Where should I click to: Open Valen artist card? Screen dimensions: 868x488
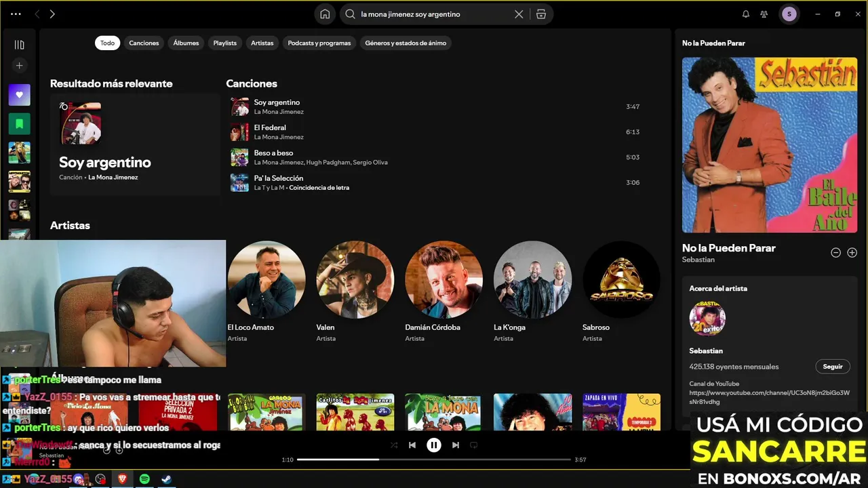click(355, 290)
